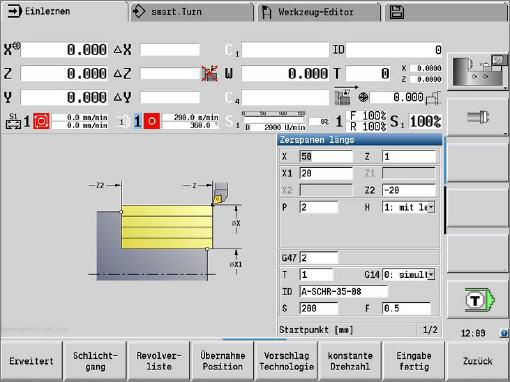Toggle the konstante Drehzahl softkey
This screenshot has height=382, width=510.
tap(350, 361)
